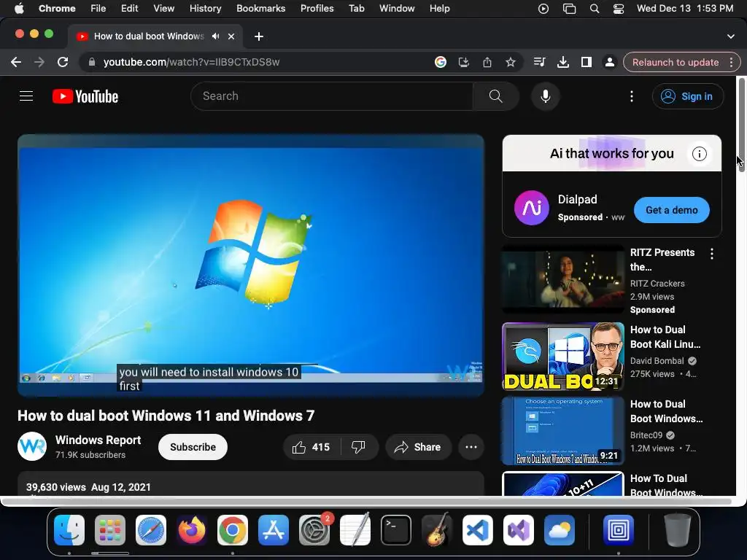This screenshot has width=747, height=560.
Task: Open a new tab with plus
Action: tap(259, 36)
